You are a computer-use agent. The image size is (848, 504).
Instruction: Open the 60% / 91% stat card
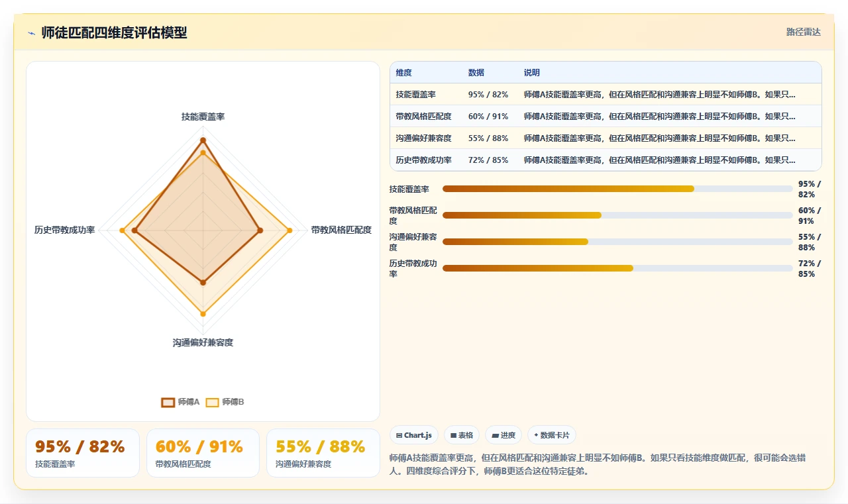point(203,453)
